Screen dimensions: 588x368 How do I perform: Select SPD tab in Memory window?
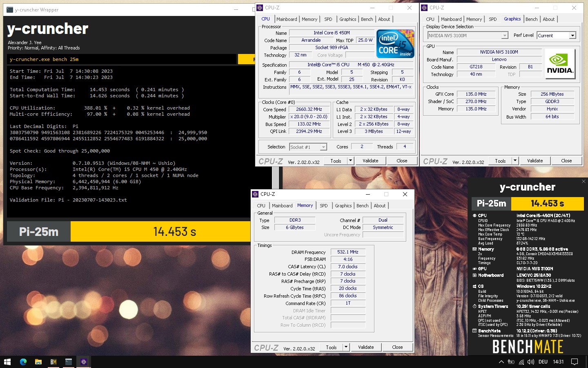323,206
